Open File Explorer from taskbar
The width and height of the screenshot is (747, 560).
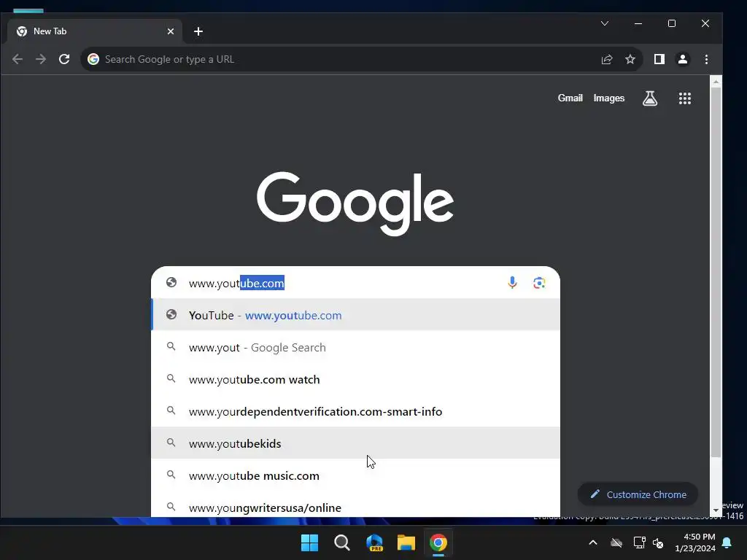click(406, 542)
